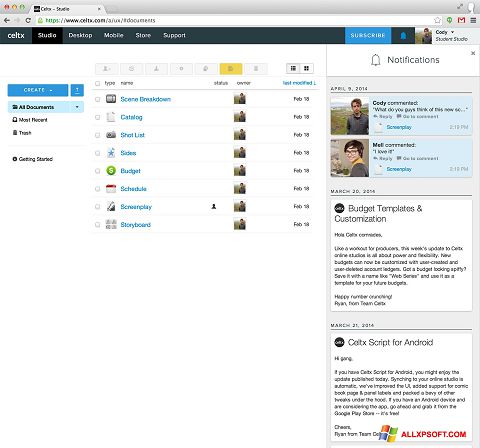
Task: Click owner avatar on Catalog row
Action: pyautogui.click(x=240, y=117)
